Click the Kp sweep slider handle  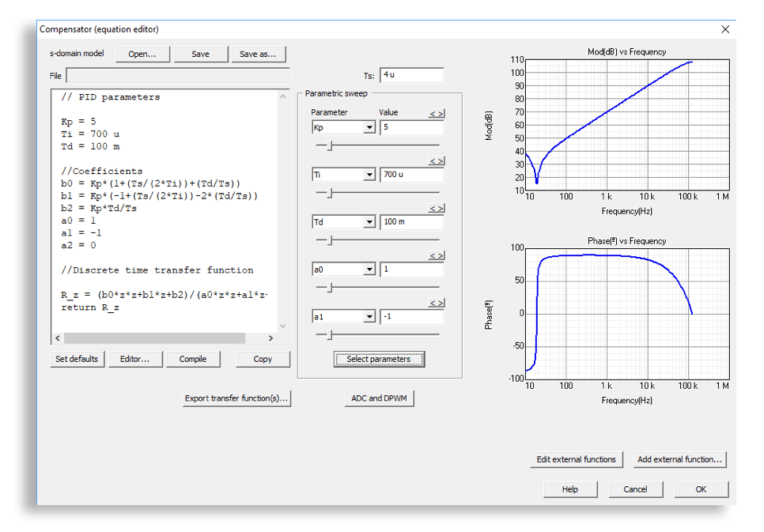coord(330,145)
